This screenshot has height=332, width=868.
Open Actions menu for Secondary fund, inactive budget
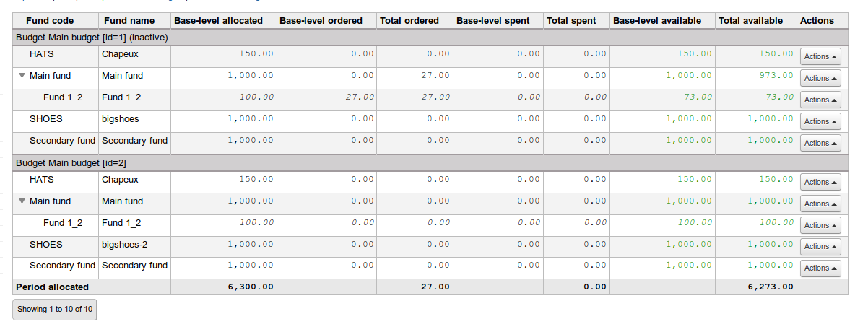[x=820, y=143]
